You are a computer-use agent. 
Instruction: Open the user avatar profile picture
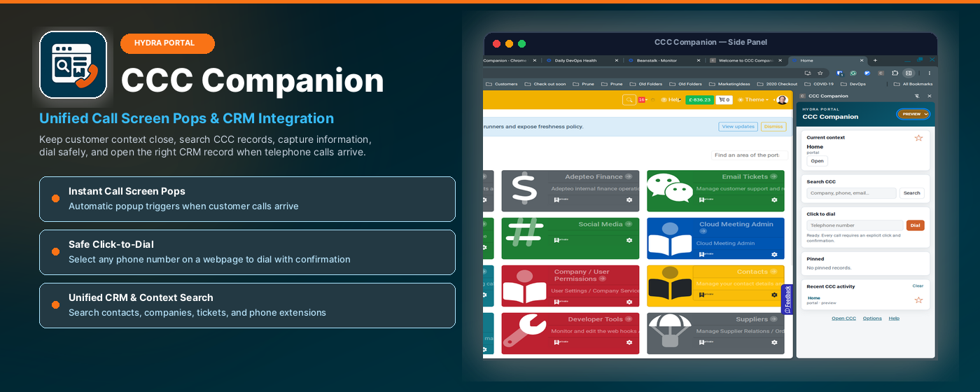click(782, 100)
